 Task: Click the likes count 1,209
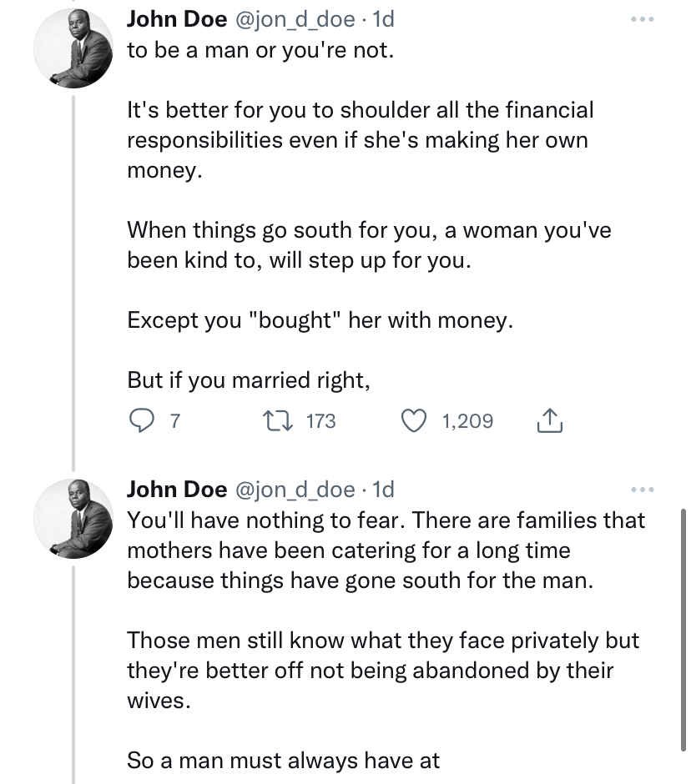pos(467,421)
